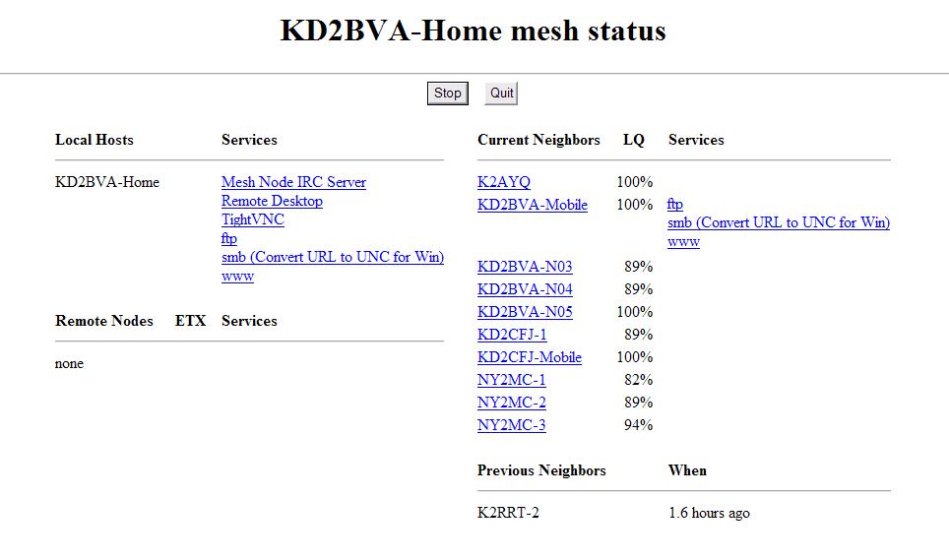This screenshot has height=560, width=949.
Task: Open the TightVNC service link
Action: (x=252, y=219)
